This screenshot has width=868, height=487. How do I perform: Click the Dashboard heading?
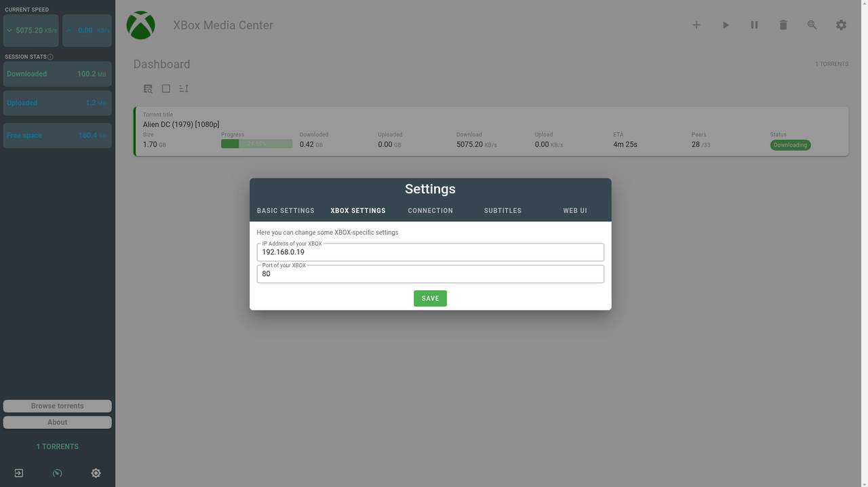(161, 64)
